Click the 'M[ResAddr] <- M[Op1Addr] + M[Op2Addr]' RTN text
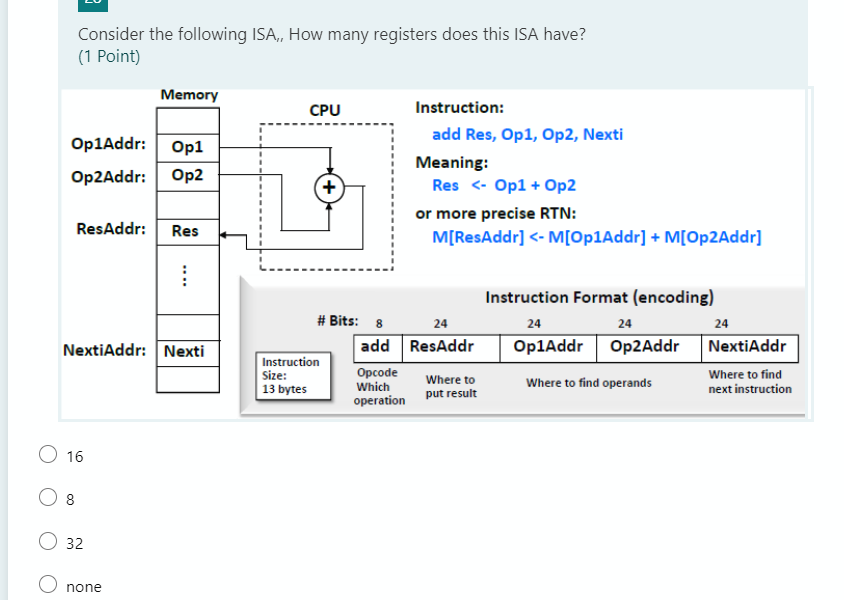844x600 pixels. click(597, 237)
